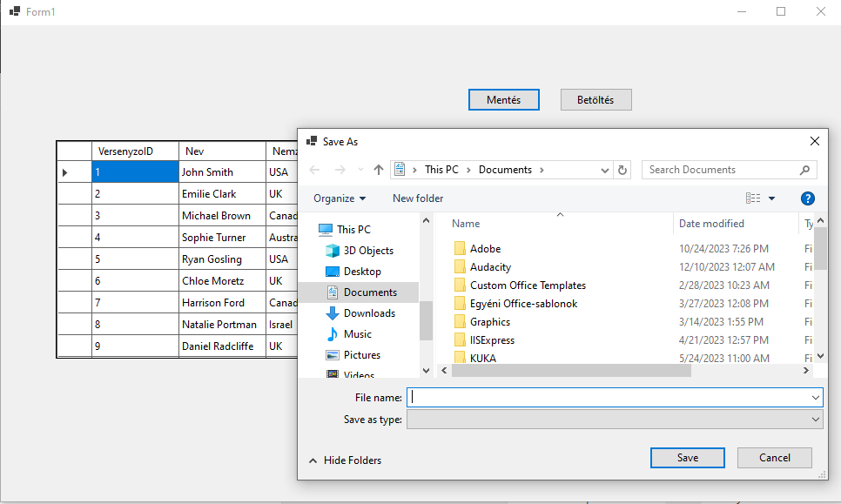Collapse the pane with Hide Folders
Viewport: 841px width, 504px height.
[x=345, y=460]
